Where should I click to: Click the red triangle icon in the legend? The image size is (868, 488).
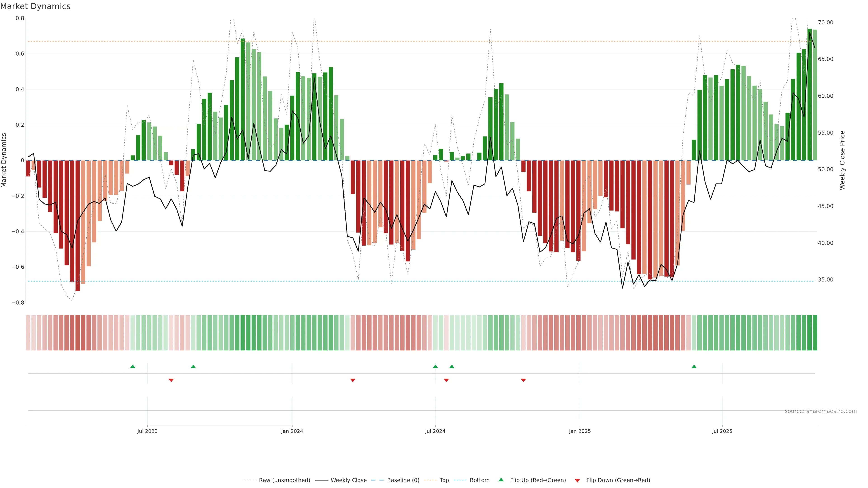[577, 481]
